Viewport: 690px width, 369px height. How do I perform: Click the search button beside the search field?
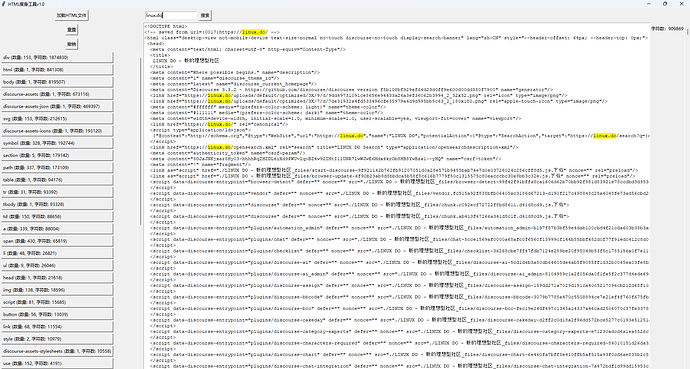click(x=205, y=15)
